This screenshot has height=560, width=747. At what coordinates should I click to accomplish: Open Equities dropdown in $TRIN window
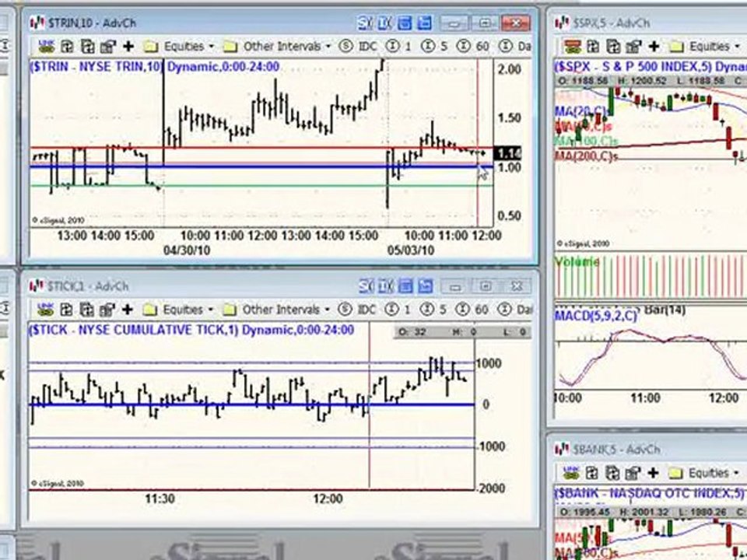178,46
